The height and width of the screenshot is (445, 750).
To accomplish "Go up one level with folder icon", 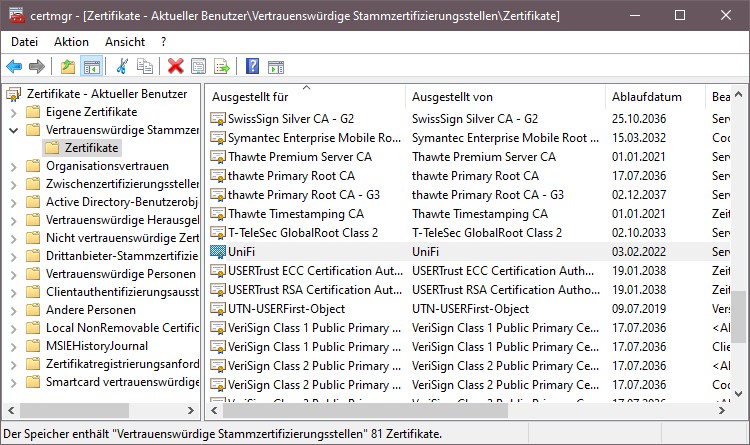I will point(68,66).
